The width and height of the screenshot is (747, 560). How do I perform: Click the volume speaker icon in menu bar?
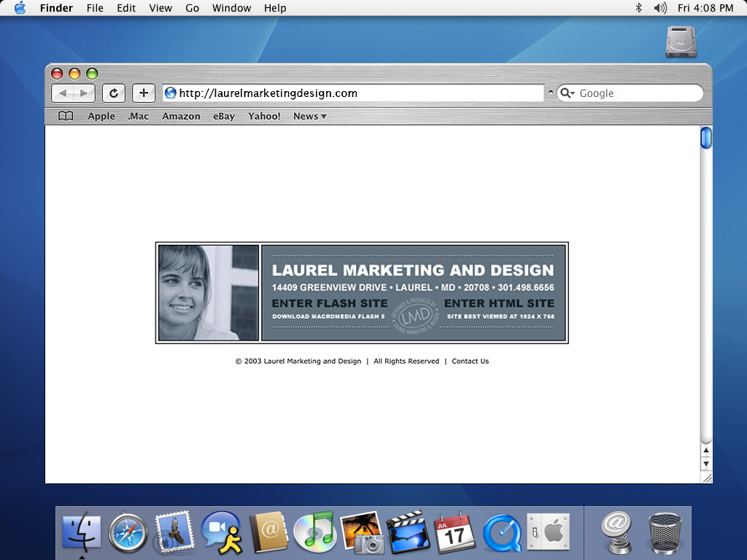coord(659,8)
